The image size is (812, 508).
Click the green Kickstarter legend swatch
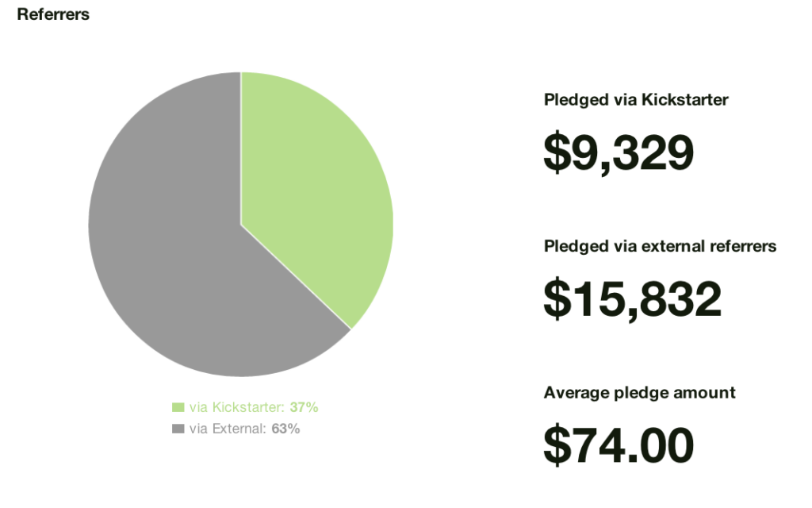(178, 408)
